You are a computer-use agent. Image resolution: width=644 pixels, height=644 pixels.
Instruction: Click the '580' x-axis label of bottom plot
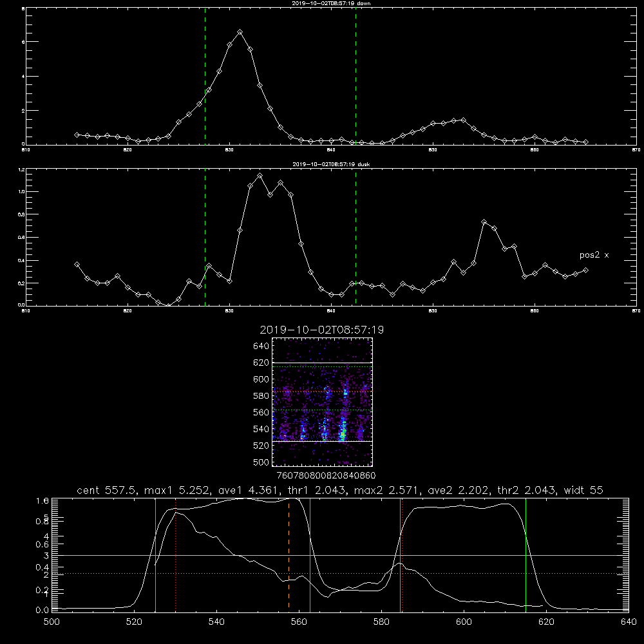click(x=381, y=622)
